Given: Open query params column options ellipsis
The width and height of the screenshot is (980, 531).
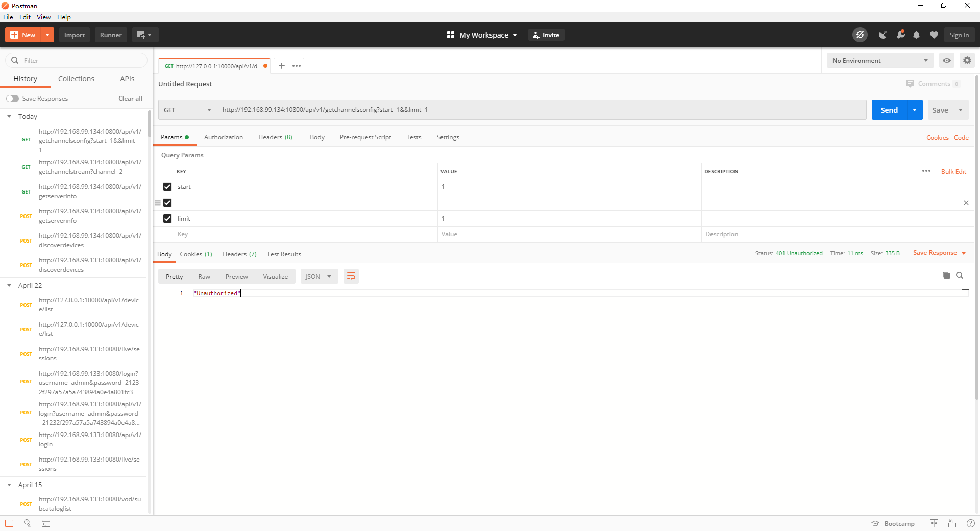Looking at the screenshot, I should pos(926,171).
